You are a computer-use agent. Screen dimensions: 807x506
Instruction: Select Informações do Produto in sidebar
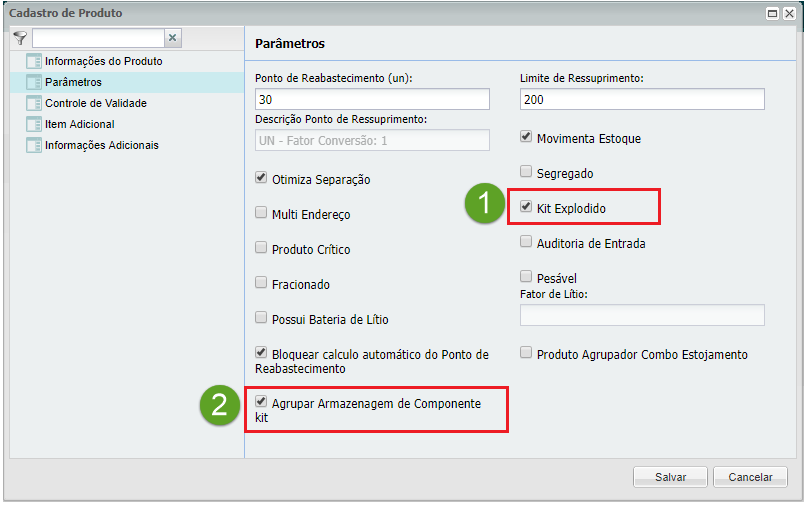pyautogui.click(x=103, y=61)
